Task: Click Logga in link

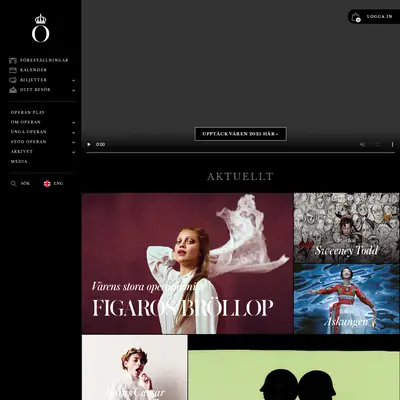Action: 379,16
